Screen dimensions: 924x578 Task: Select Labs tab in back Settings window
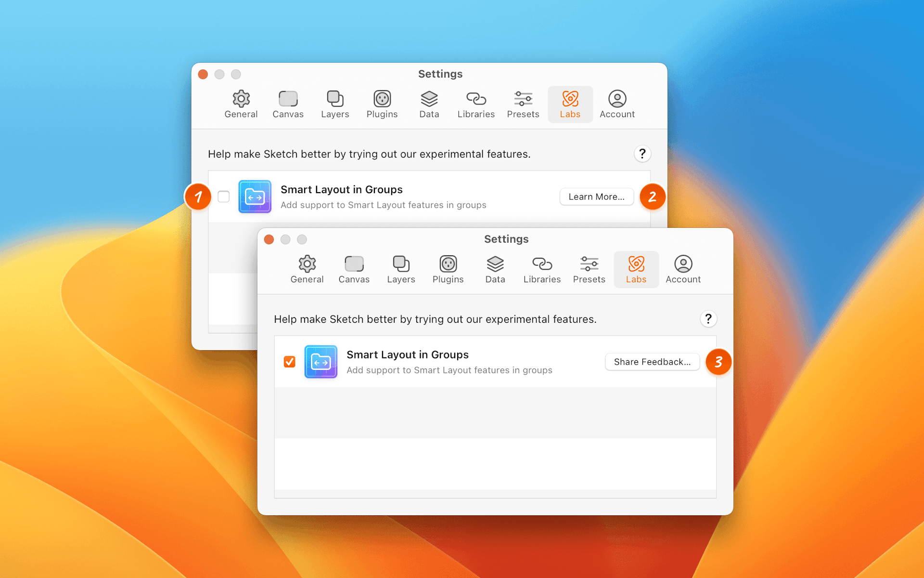point(570,105)
